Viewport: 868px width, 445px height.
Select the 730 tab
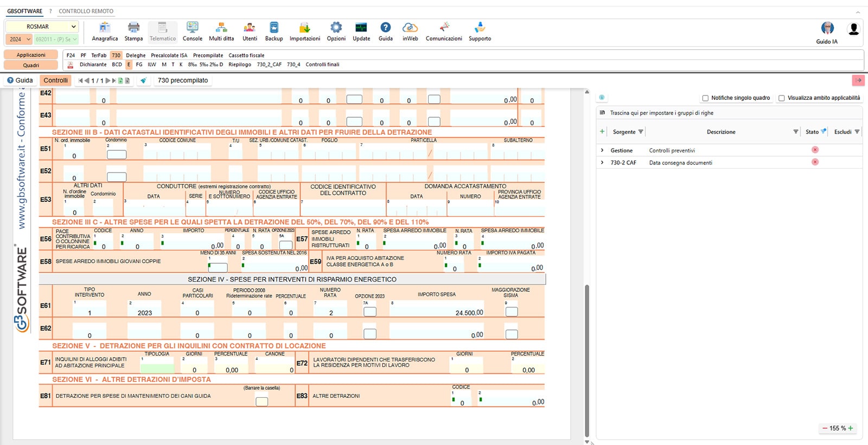116,55
